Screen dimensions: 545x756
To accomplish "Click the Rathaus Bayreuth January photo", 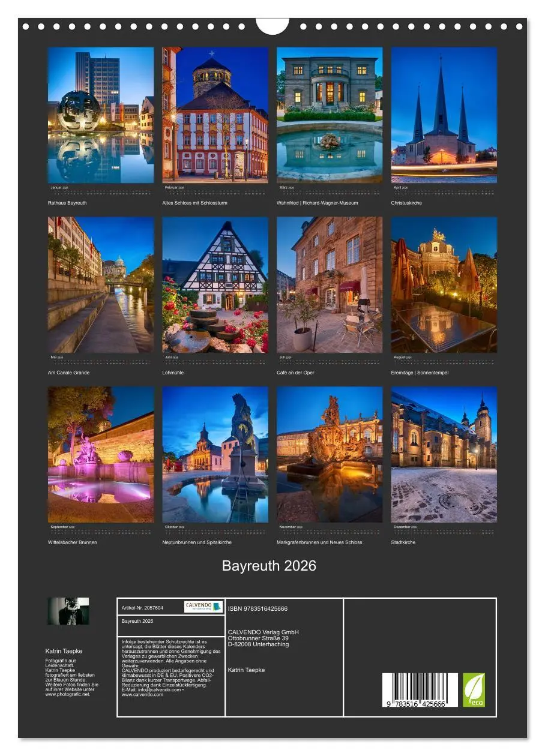I will pos(101,115).
